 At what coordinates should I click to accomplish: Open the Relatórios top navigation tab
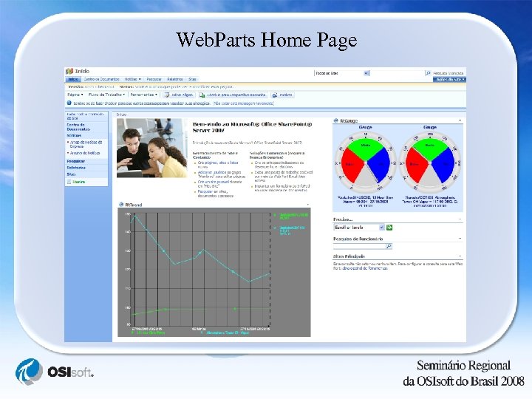(175, 79)
